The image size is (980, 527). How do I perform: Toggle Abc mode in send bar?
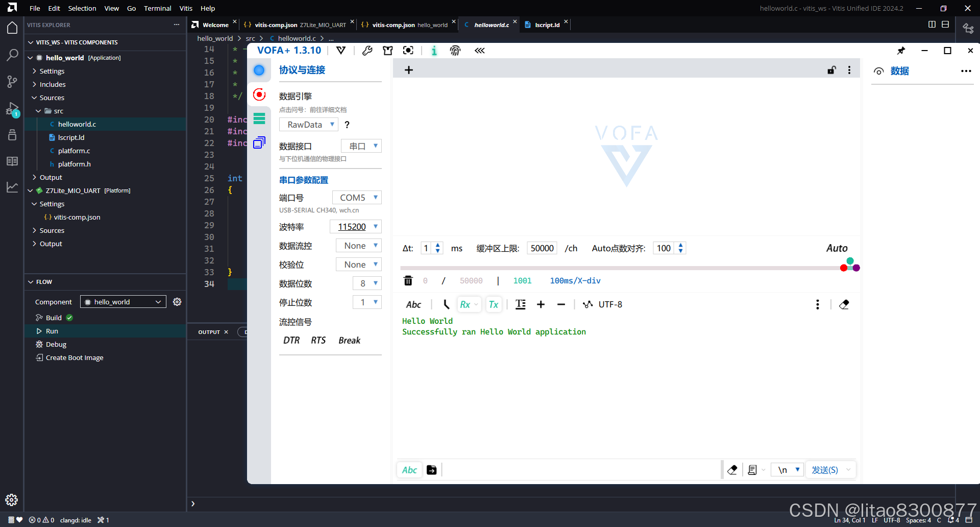click(410, 470)
